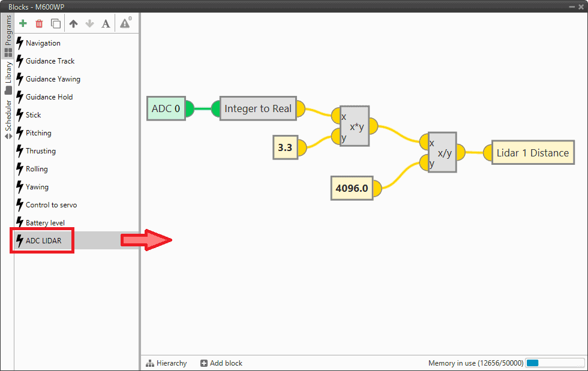Click the Lidar 1 Distance output block

(532, 153)
